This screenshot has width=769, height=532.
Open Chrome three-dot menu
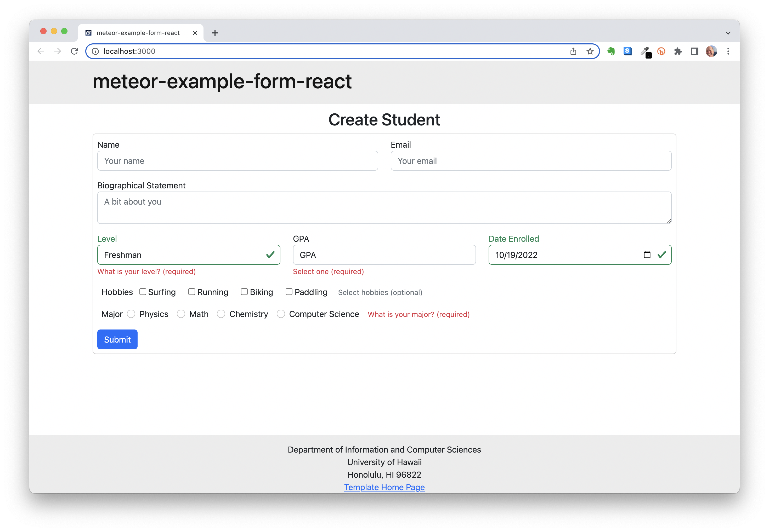pyautogui.click(x=728, y=51)
